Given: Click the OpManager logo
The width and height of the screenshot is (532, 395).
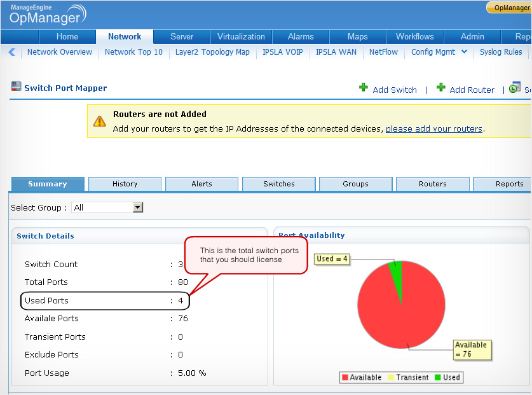Looking at the screenshot, I should click(x=48, y=14).
